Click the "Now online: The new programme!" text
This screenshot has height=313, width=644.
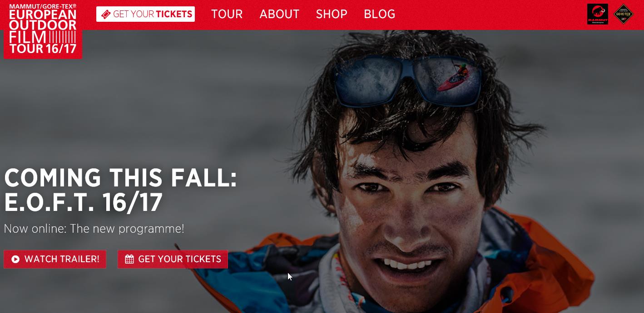tap(94, 229)
